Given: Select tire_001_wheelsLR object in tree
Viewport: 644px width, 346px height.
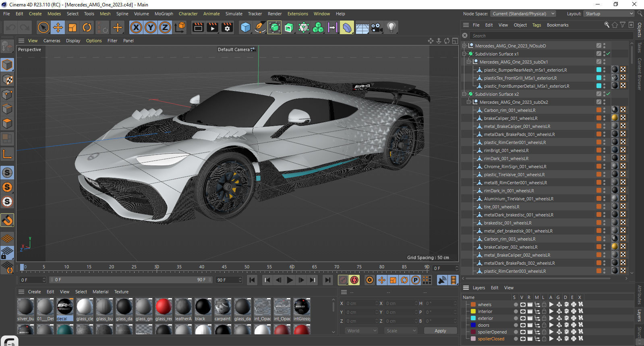Looking at the screenshot, I should click(x=501, y=207).
